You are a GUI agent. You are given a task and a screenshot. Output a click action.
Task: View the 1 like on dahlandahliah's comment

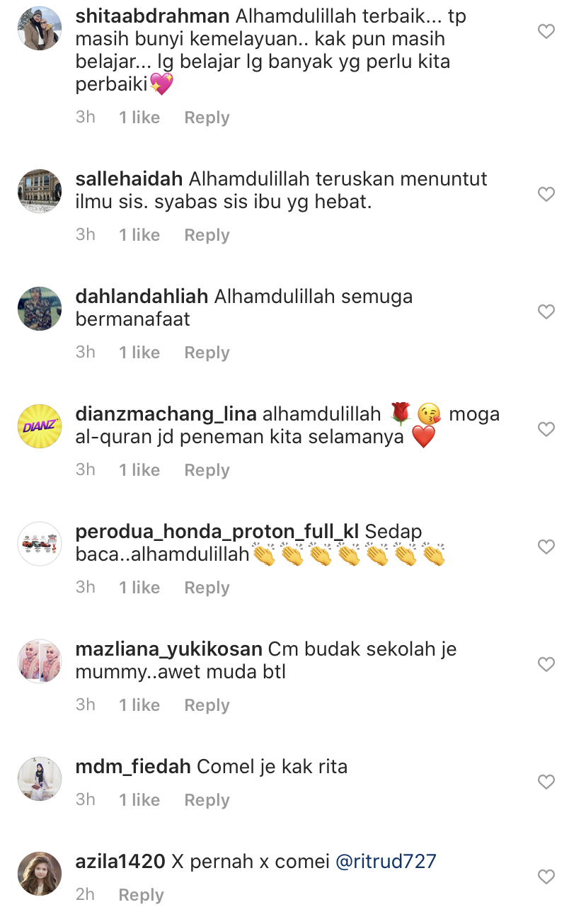point(139,352)
